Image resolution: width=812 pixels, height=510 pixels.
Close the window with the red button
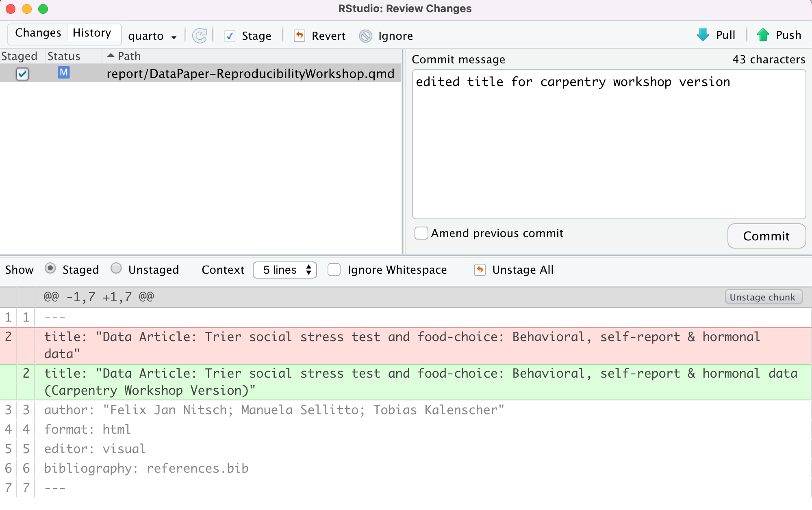tap(11, 9)
